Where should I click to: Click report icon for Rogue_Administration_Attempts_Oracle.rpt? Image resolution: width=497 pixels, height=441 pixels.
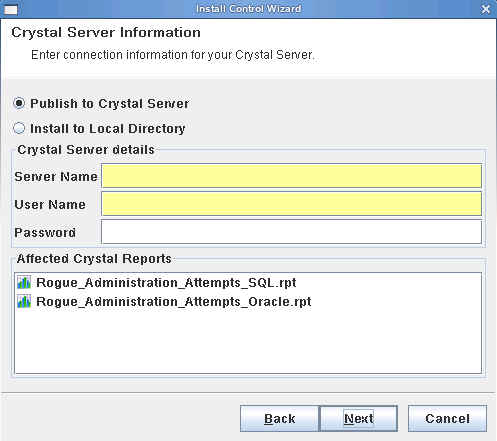(x=24, y=301)
